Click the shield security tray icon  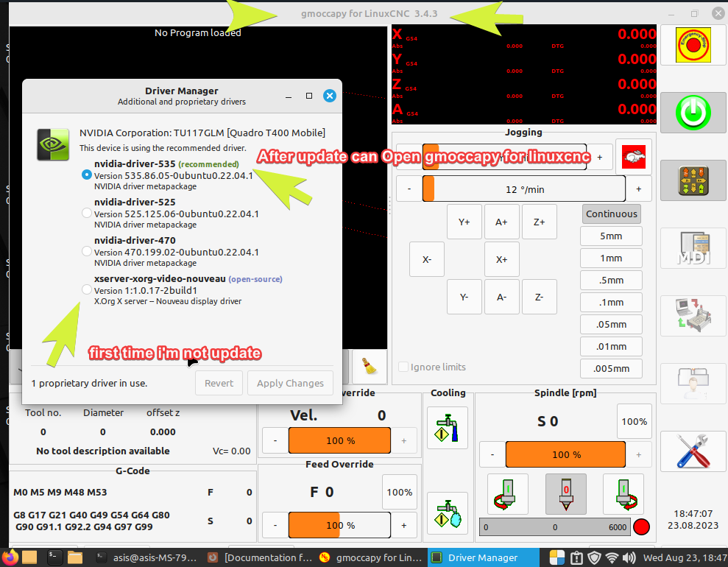pyautogui.click(x=594, y=557)
